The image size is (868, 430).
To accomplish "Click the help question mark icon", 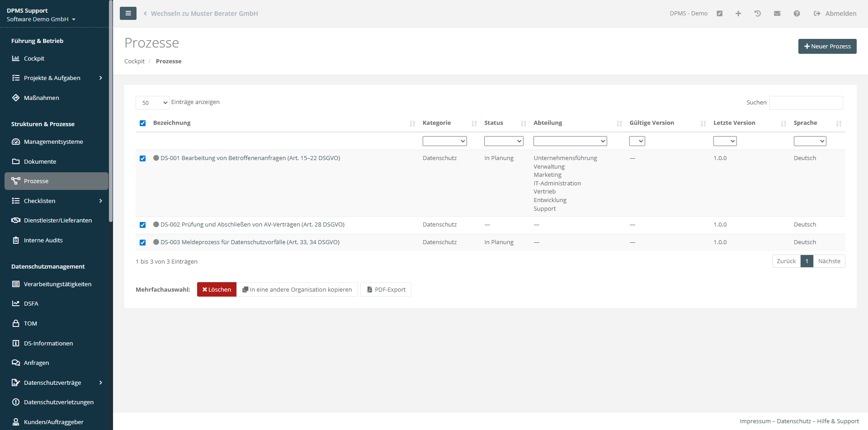I will click(x=797, y=14).
